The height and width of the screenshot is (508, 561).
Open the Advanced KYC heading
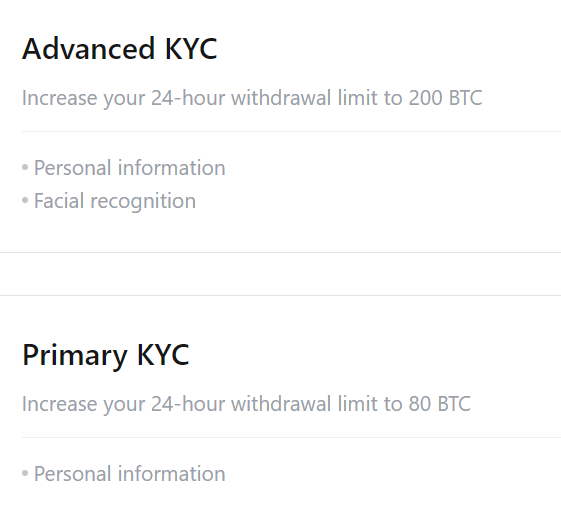click(119, 49)
